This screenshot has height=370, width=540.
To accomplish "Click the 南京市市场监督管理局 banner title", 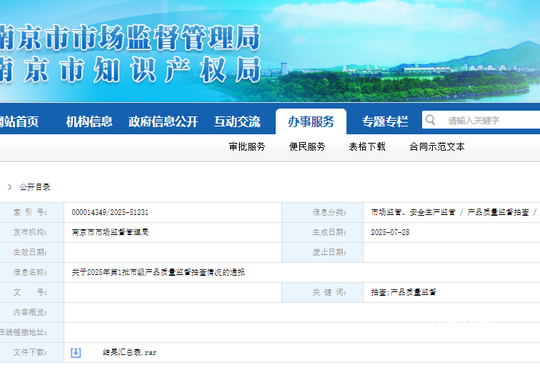I will [130, 38].
